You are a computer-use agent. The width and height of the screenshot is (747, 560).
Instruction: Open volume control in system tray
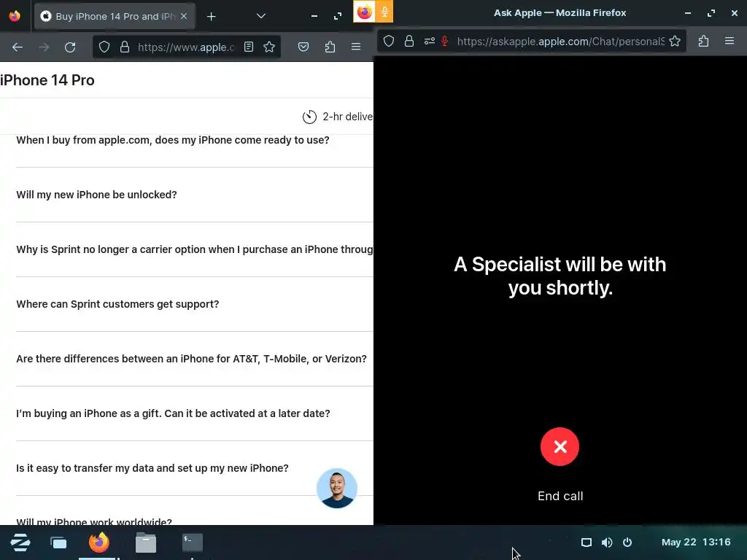click(607, 542)
